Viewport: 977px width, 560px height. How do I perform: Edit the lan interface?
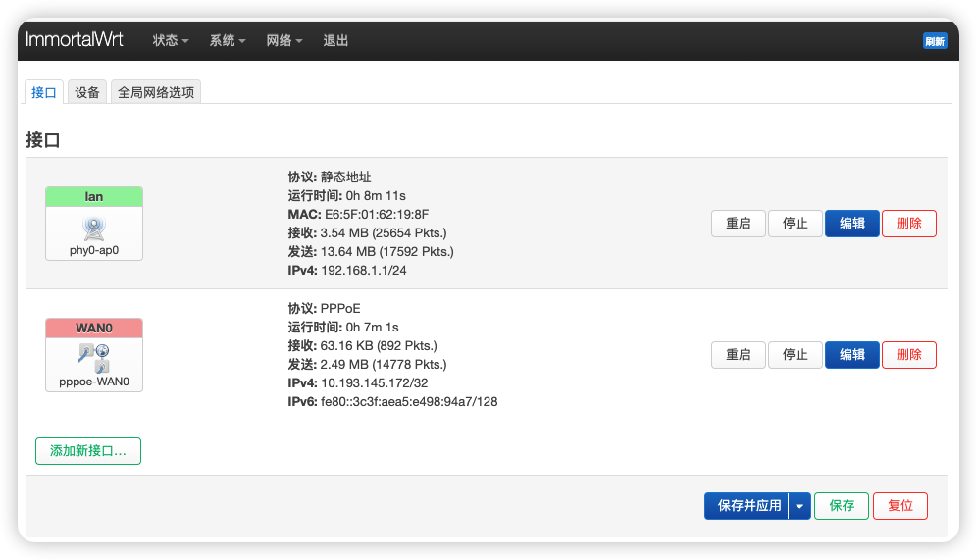pos(851,224)
